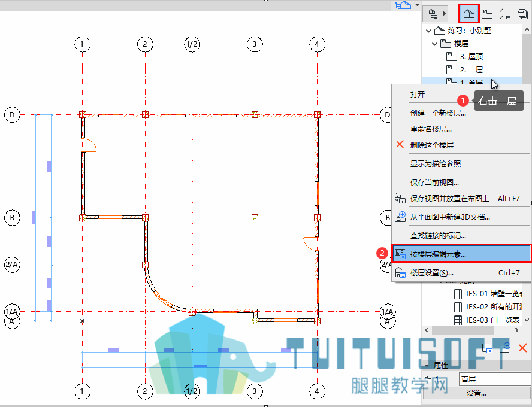Open the IES-03 门一览表 schedule
Viewport: 532px width, 407px height.
pyautogui.click(x=487, y=320)
